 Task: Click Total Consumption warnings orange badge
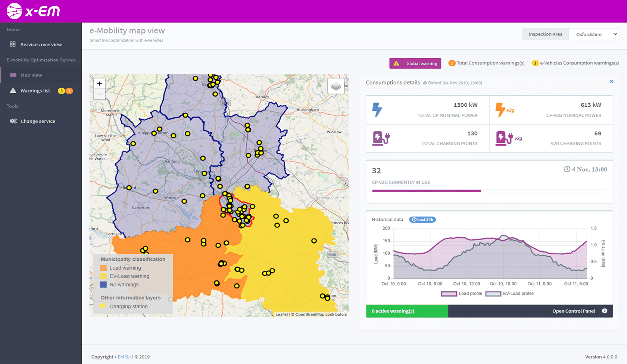click(x=452, y=63)
